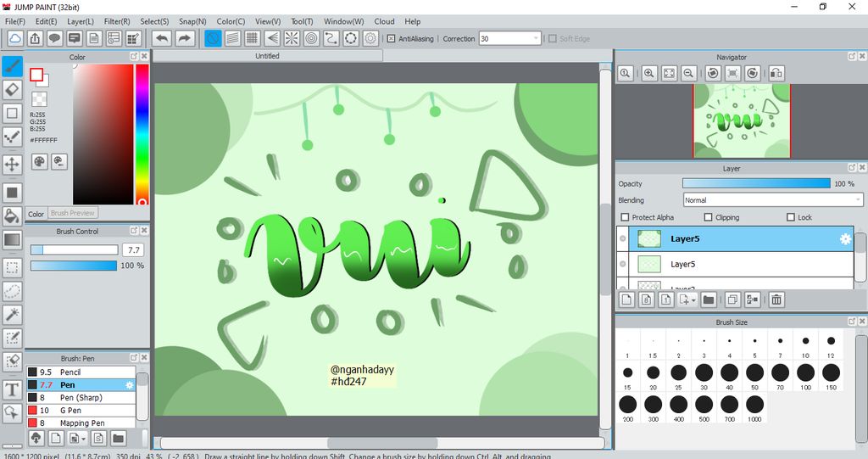The image size is (868, 459).
Task: Click fit-to-screen icon in Navigator
Action: pos(669,73)
